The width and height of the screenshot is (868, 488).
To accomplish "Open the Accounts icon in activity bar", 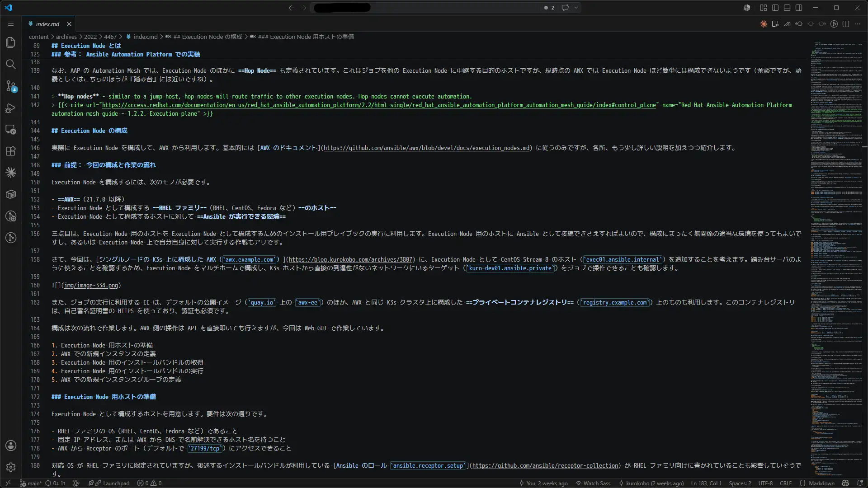I will (11, 446).
